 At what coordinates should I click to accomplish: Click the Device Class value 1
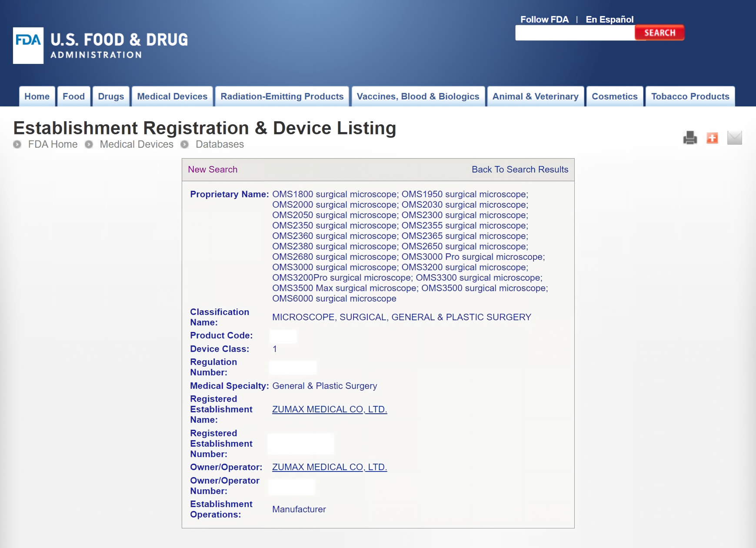point(275,349)
